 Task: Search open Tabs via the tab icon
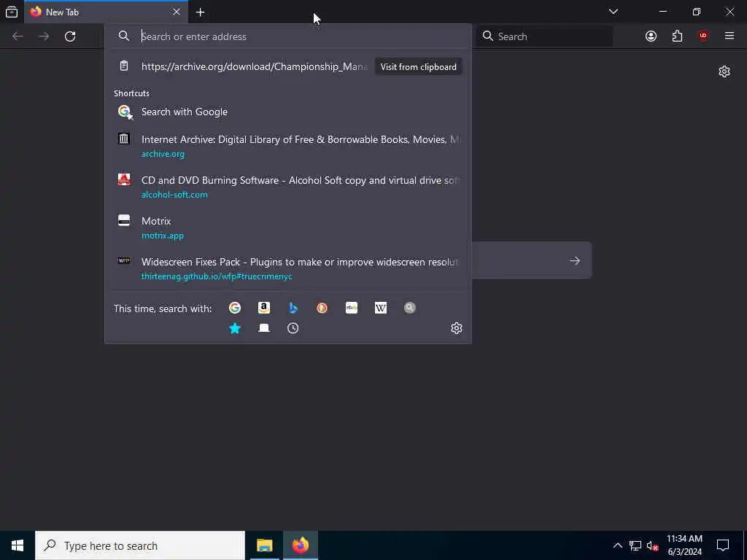tap(264, 328)
